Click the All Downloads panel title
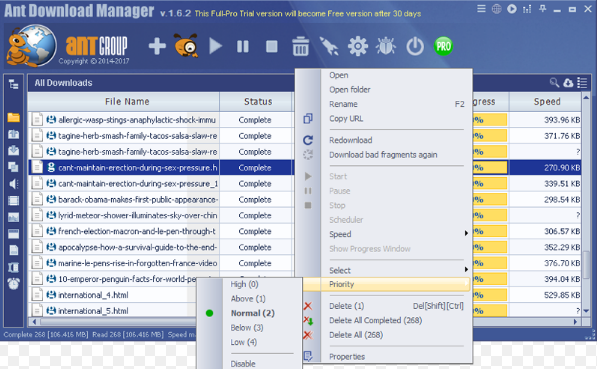Viewport: 597px width, 369px height. point(64,83)
